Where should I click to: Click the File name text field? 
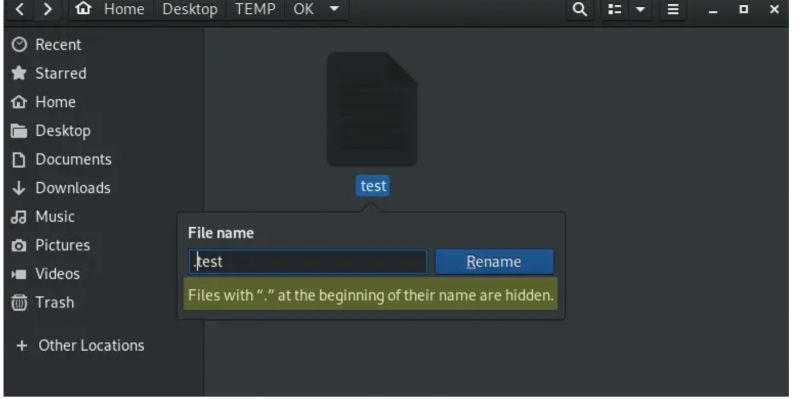[x=308, y=262]
